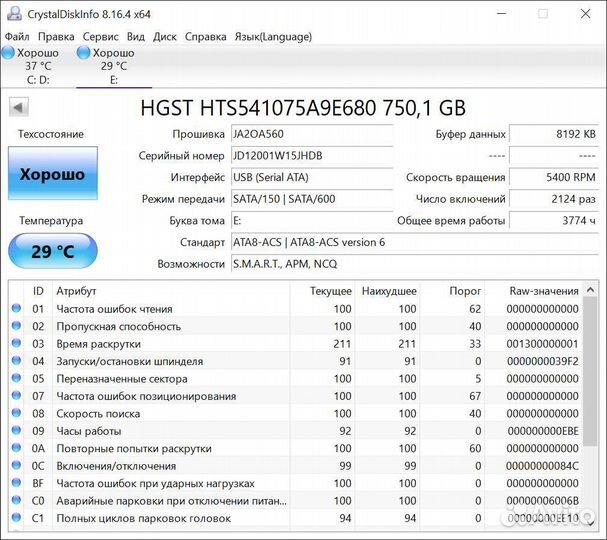607x540 pixels.
Task: Click status dot of attribute 09 row
Action: click(x=16, y=430)
